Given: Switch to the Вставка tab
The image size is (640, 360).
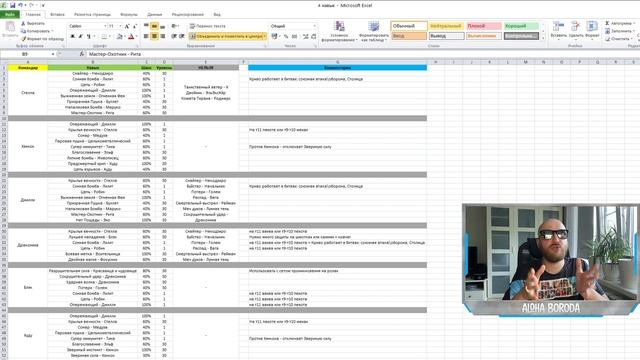Looking at the screenshot, I should click(x=57, y=14).
